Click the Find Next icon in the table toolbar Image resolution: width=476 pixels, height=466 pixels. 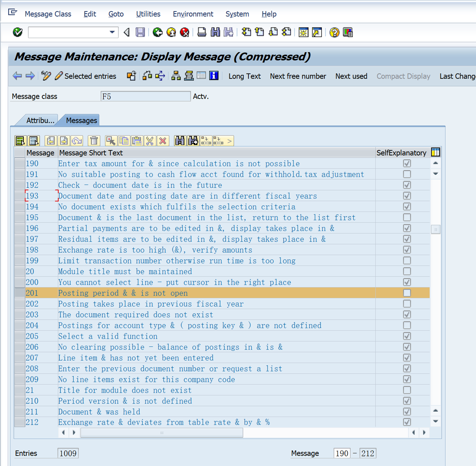193,141
